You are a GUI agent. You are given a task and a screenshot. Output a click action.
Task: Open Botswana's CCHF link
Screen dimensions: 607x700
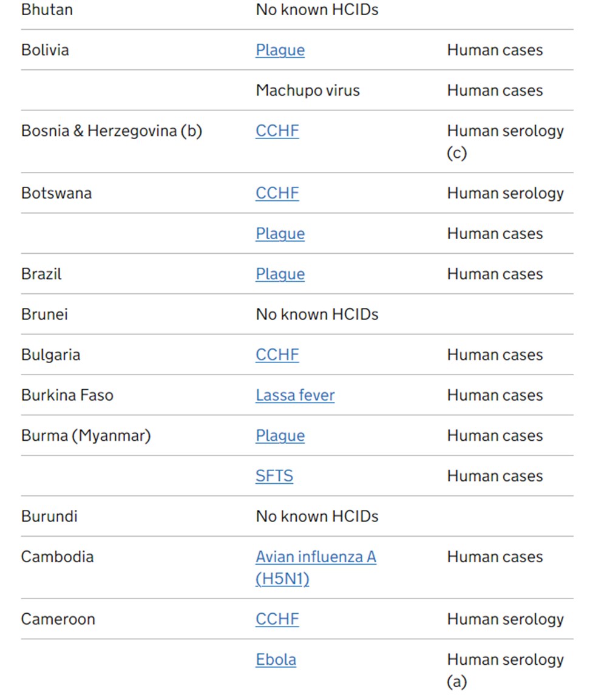click(277, 194)
